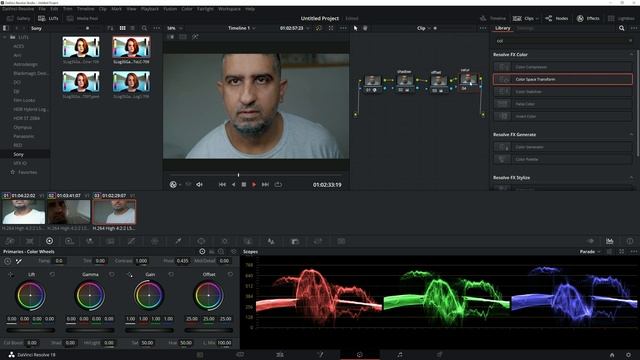Screen dimensions: 640x360
Task: Toggle loop playback
Action: click(x=278, y=184)
